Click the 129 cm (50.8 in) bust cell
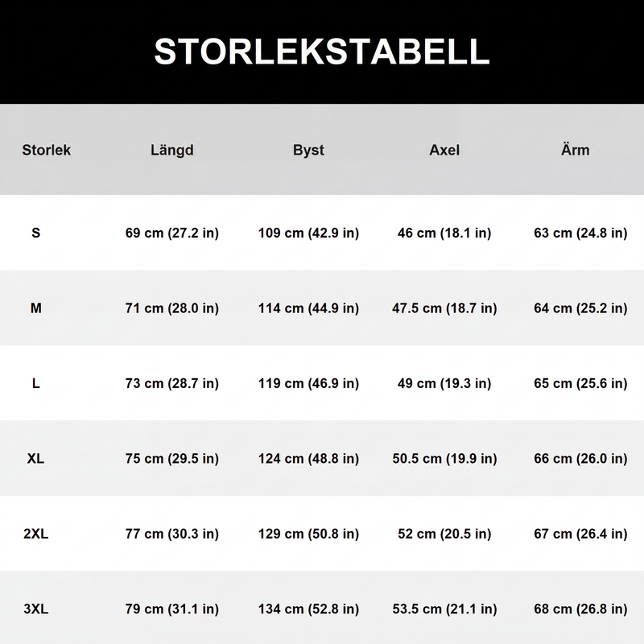Image resolution: width=644 pixels, height=644 pixels. (308, 534)
